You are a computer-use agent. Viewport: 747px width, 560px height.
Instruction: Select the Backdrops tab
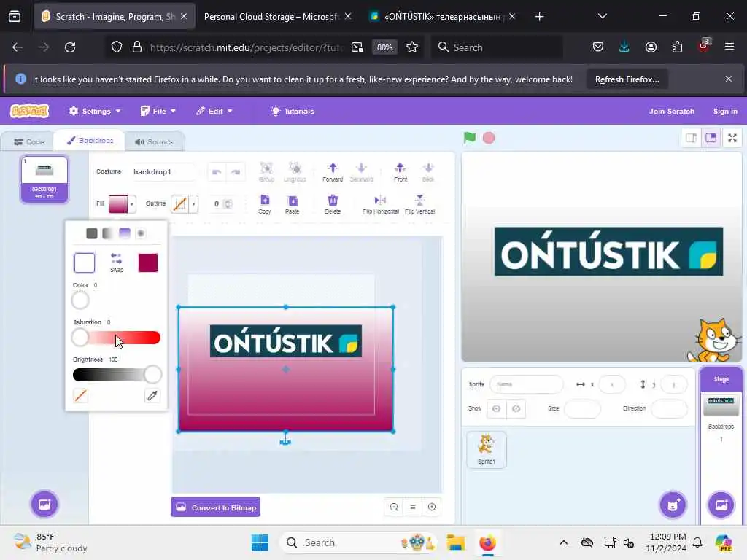90,141
